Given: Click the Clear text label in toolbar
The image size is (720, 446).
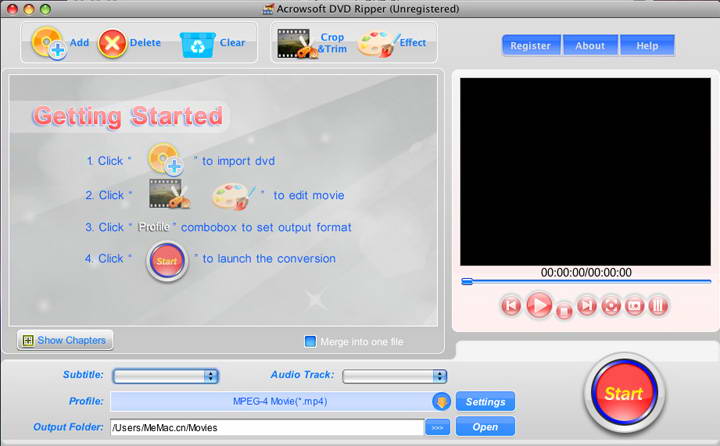Looking at the screenshot, I should (232, 43).
